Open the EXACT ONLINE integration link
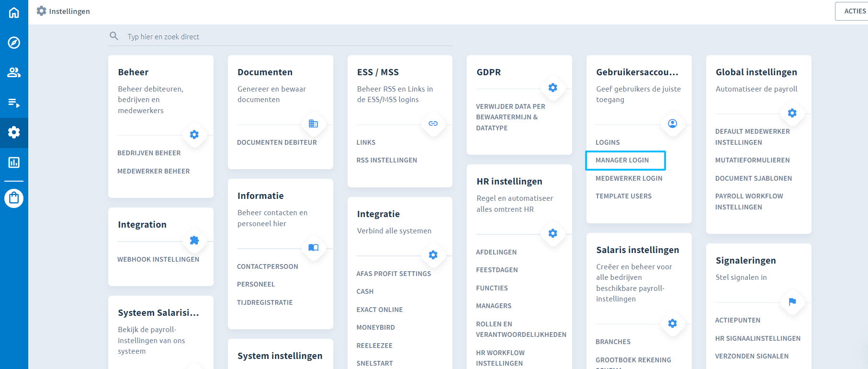This screenshot has width=868, height=369. [379, 310]
